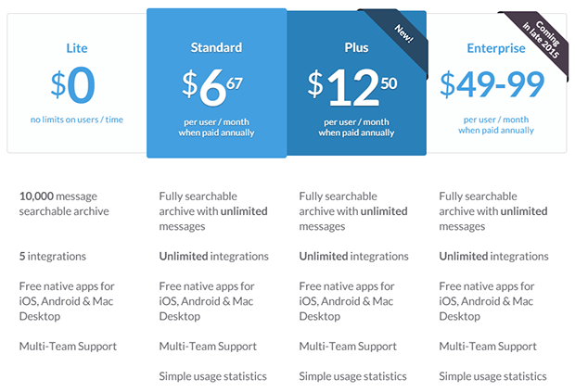Screen dimensions: 575x392
Task: Click Standard 'when paid annually' text
Action: coord(216,133)
